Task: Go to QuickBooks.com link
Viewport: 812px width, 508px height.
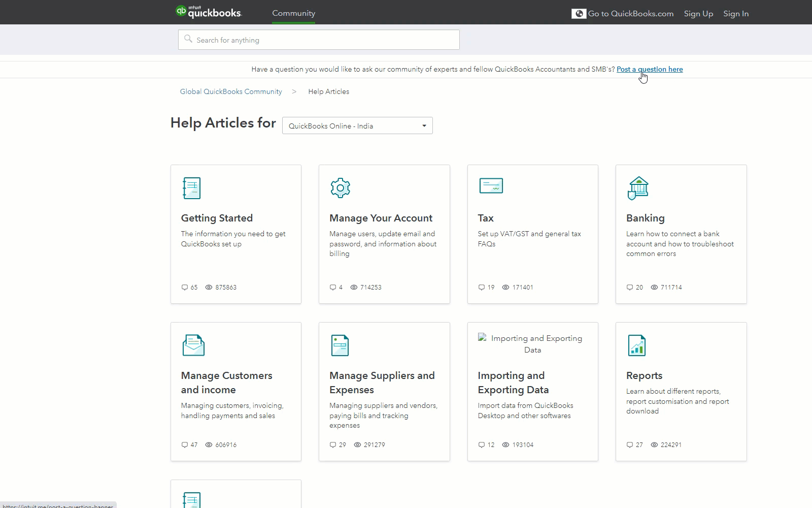Action: (x=631, y=14)
